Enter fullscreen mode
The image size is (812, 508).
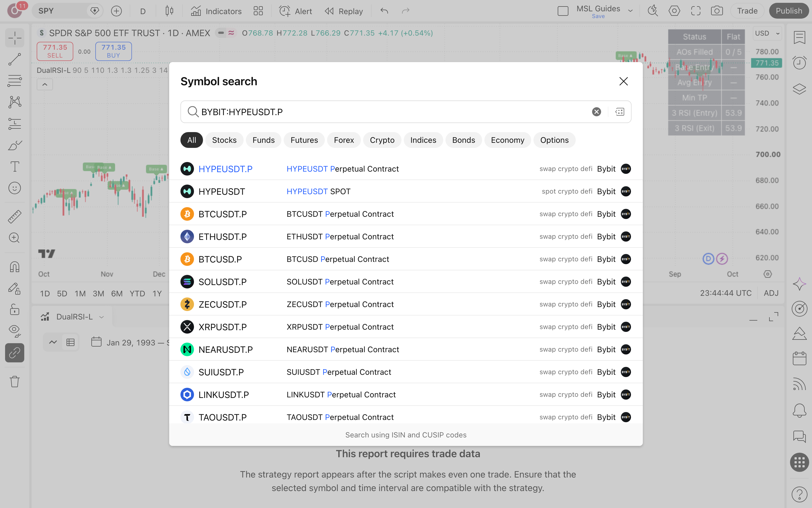[696, 11]
